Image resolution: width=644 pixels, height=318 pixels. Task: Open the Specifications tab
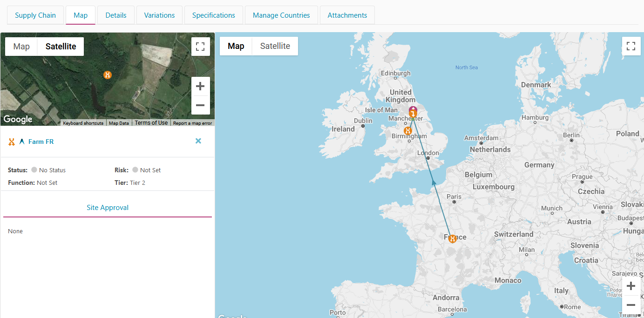click(x=213, y=15)
